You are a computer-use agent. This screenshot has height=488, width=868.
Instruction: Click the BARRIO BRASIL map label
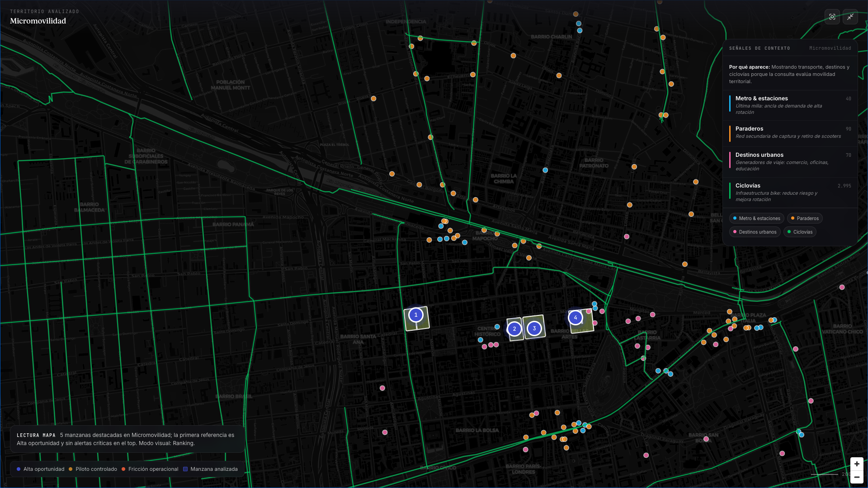[x=234, y=396]
